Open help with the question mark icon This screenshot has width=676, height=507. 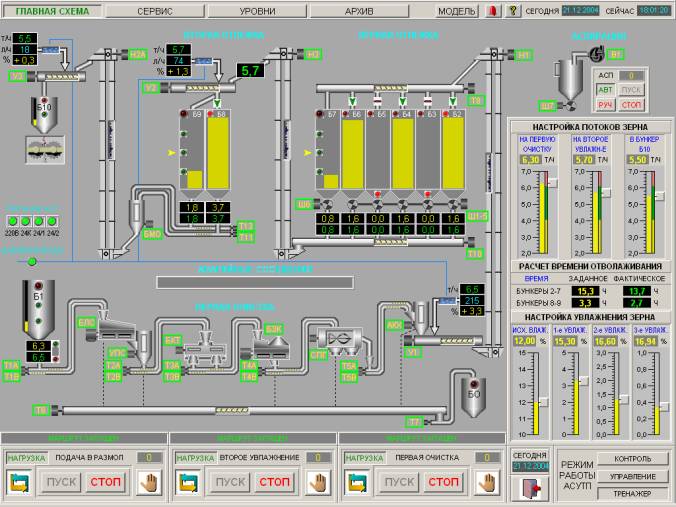point(513,11)
